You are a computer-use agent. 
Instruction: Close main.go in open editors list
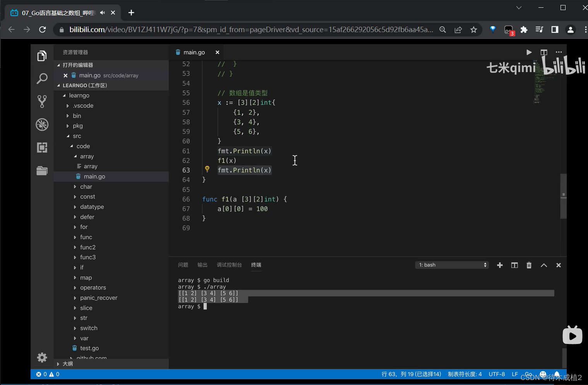(x=65, y=75)
